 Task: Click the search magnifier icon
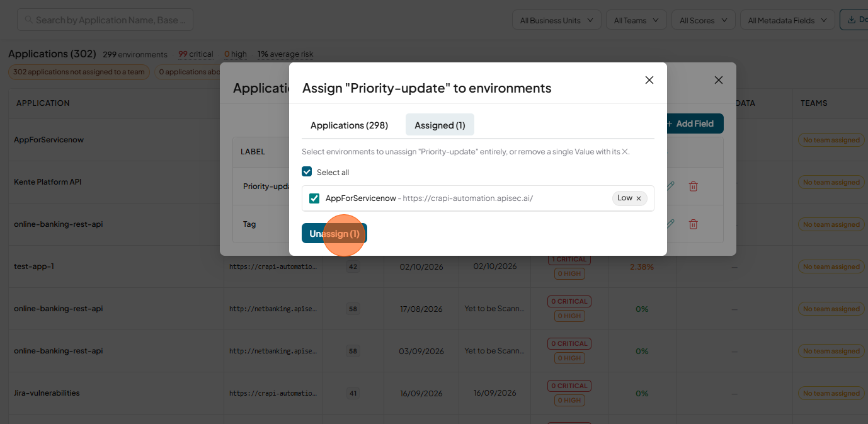pyautogui.click(x=28, y=20)
